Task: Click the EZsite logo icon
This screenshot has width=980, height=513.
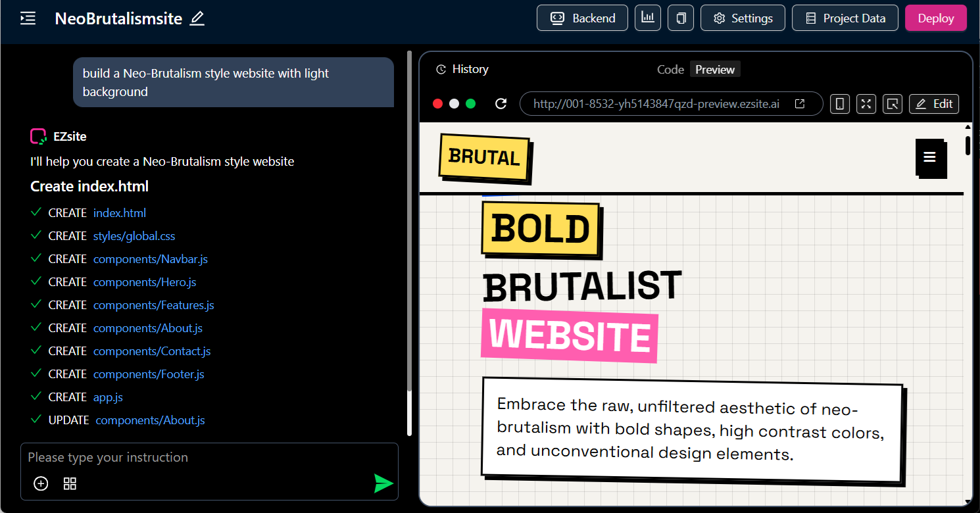Action: coord(38,136)
